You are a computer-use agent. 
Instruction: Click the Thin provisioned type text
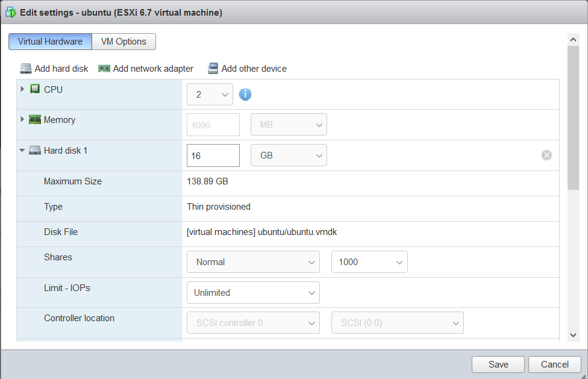[x=219, y=207]
